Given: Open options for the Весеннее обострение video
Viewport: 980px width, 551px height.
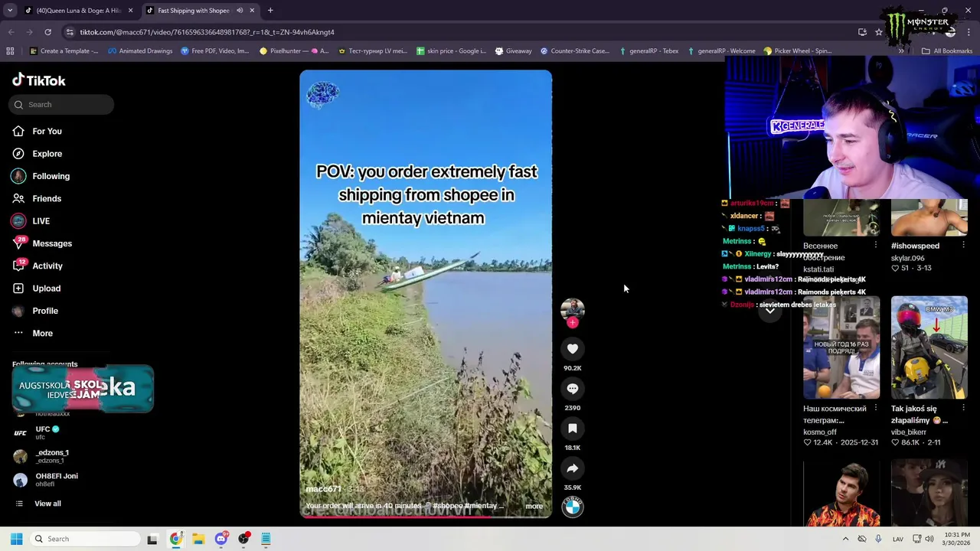Looking at the screenshot, I should point(875,246).
